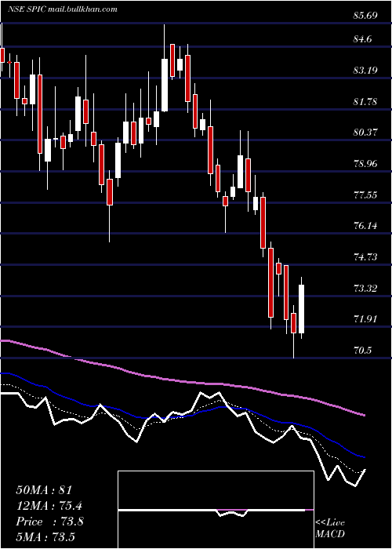392x549 pixels.
Task: Click the 85.69 price axis label
Action: [x=366, y=16]
